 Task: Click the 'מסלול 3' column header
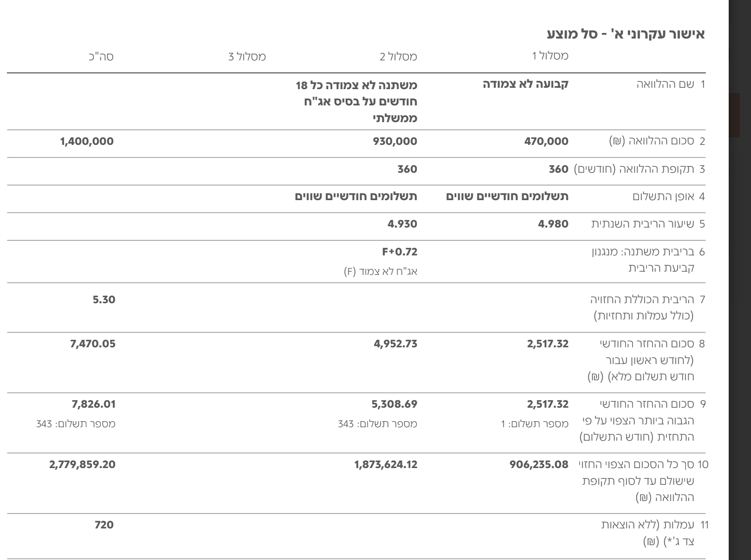tap(247, 57)
